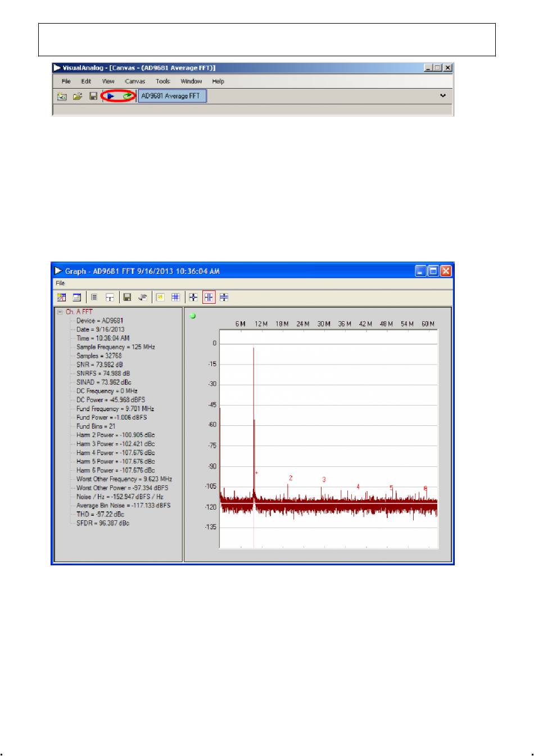This screenshot has height=756, width=534.
Task: Open the File menu in VisualAnalog
Action: (66, 82)
